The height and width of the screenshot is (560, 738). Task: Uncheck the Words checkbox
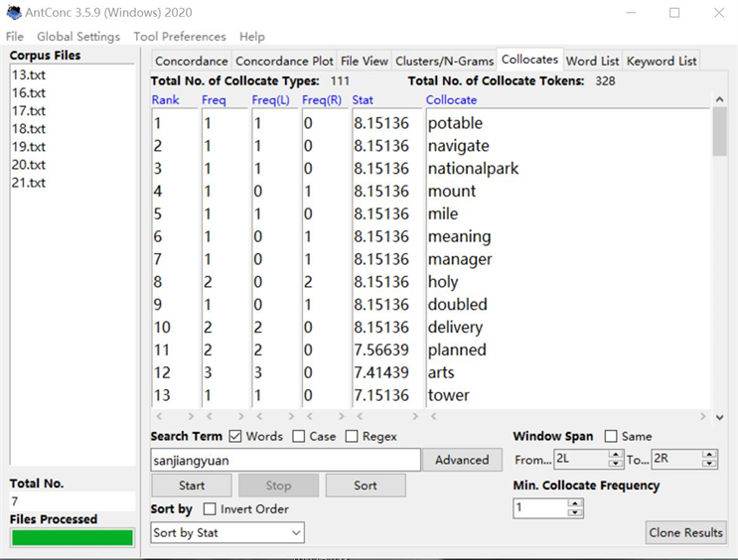235,437
